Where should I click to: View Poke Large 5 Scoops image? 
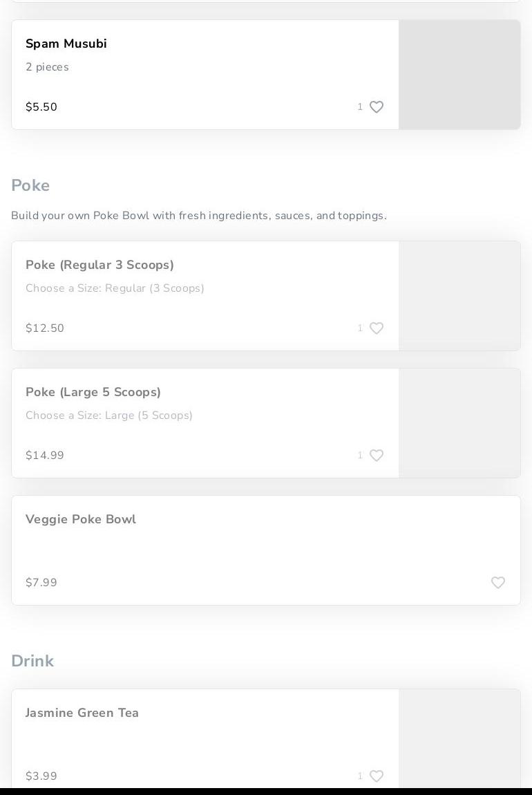[459, 423]
